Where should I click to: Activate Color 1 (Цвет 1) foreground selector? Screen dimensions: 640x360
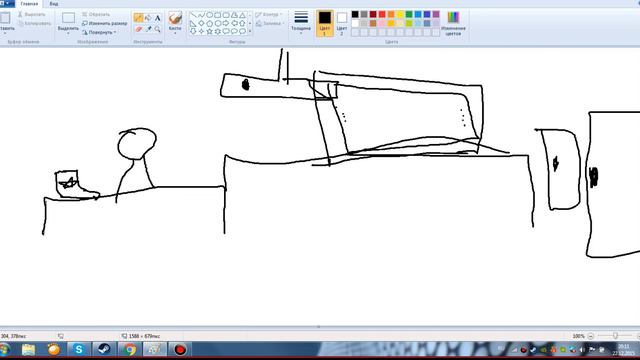coord(325,23)
